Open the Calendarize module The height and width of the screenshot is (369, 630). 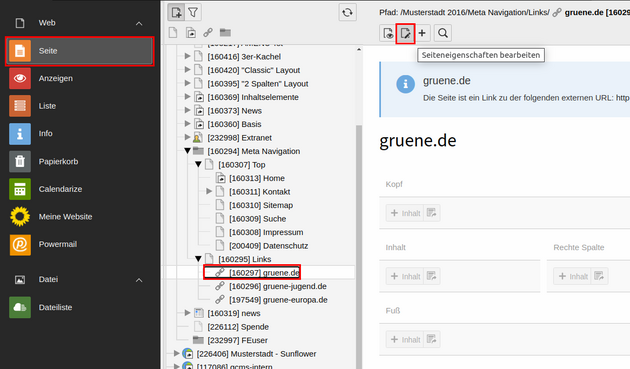point(80,189)
